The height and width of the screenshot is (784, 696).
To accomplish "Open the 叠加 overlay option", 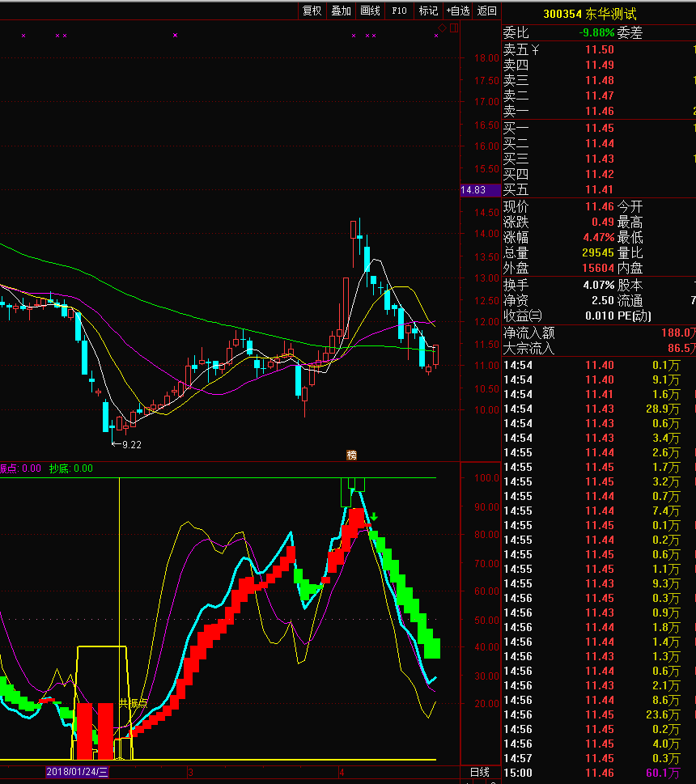I will (x=341, y=11).
